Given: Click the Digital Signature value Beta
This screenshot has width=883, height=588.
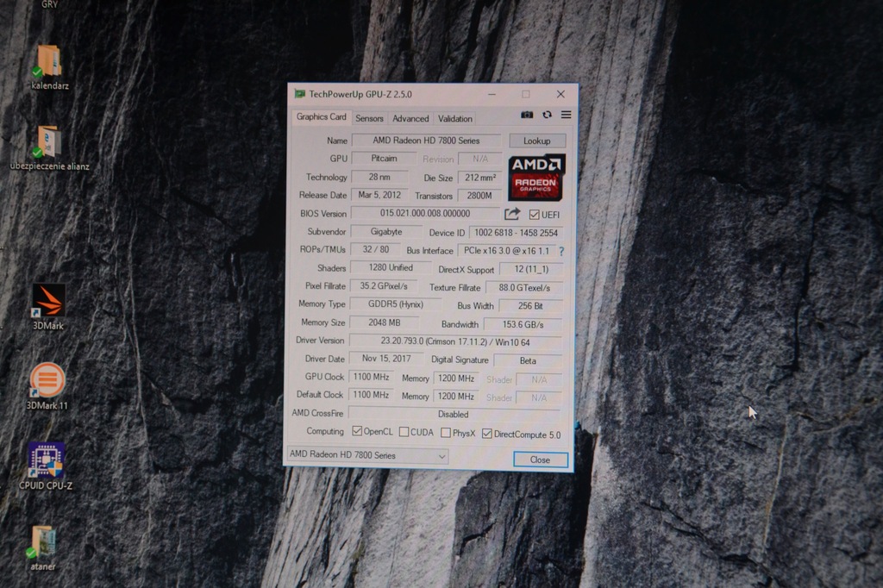Looking at the screenshot, I should click(x=528, y=360).
